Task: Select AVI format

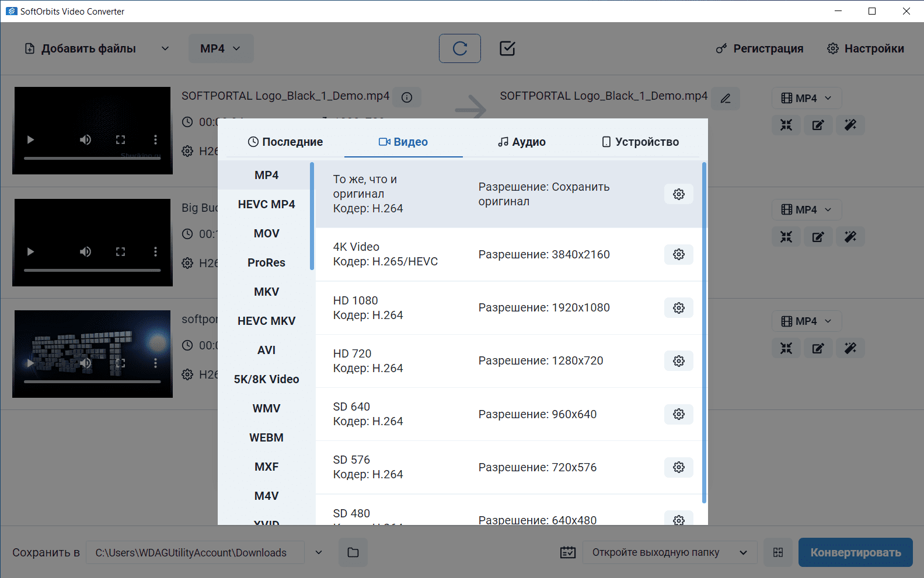Action: [266, 350]
